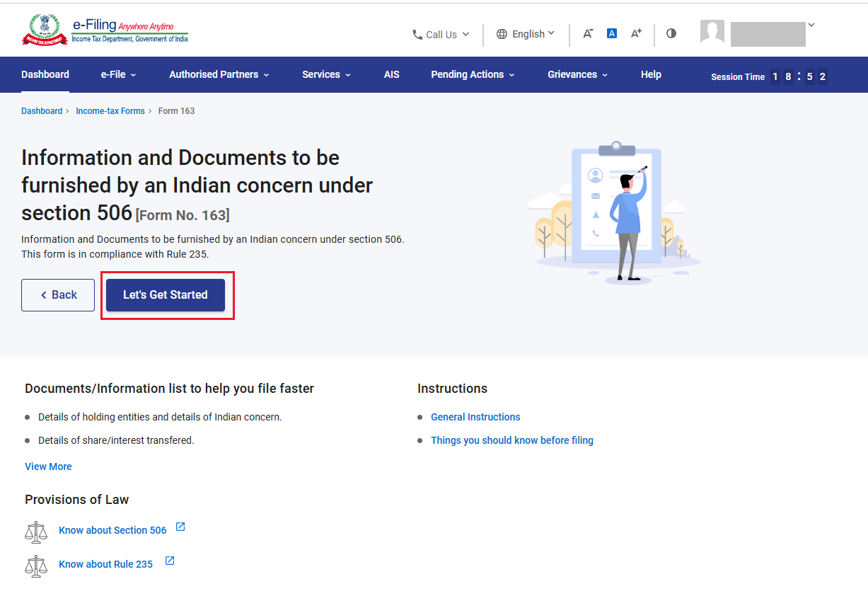The height and width of the screenshot is (596, 868).
Task: Open external link icon beside Section 506
Action: click(x=180, y=527)
